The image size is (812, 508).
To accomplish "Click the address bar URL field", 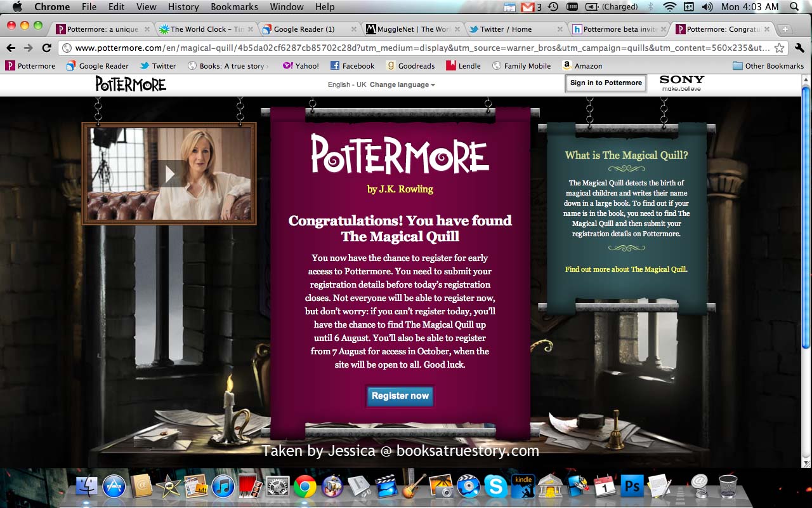I will (x=419, y=48).
